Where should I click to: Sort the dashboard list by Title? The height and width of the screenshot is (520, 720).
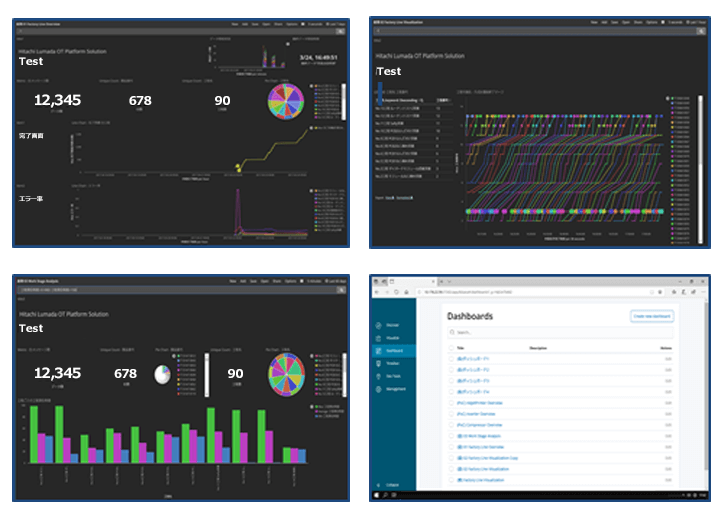click(x=461, y=348)
